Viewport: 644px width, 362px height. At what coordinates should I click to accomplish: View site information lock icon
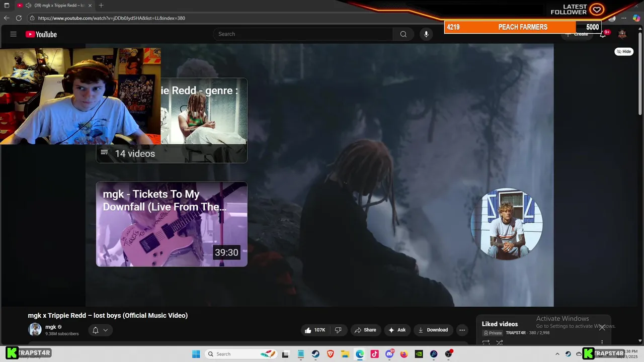click(32, 18)
